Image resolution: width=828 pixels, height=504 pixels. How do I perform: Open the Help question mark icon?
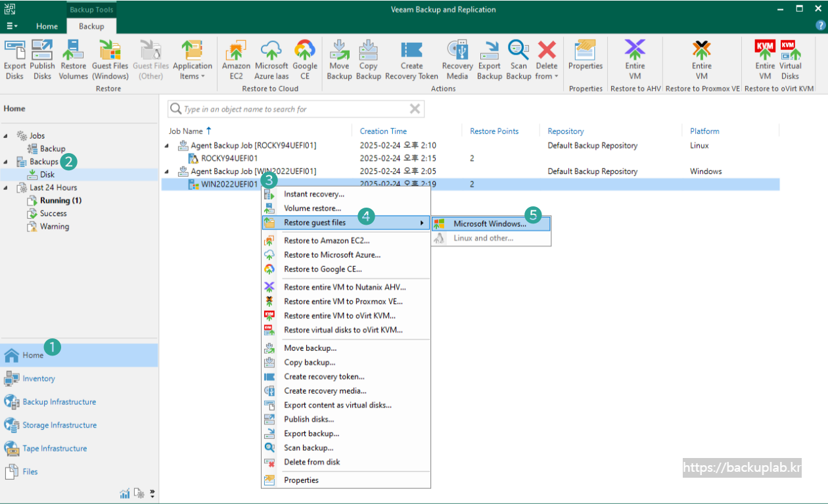pyautogui.click(x=820, y=26)
